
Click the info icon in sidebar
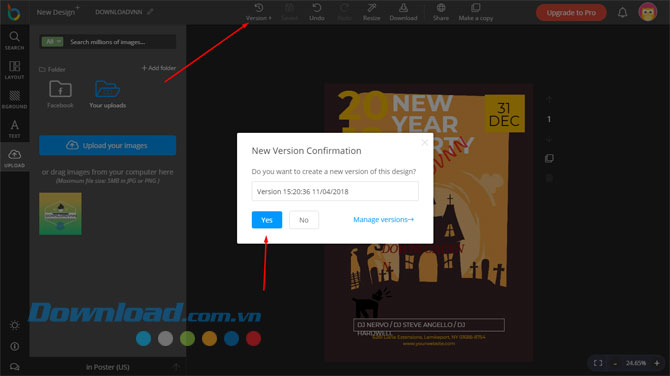(x=15, y=346)
